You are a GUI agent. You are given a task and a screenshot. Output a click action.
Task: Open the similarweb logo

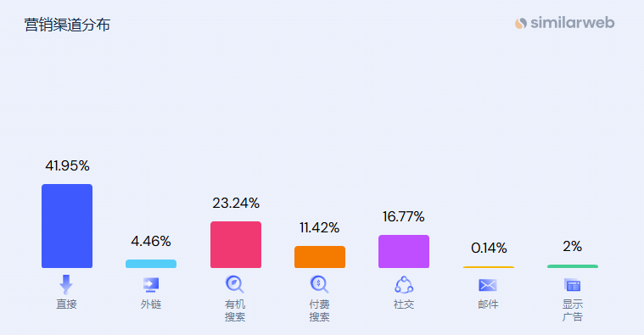tap(565, 23)
